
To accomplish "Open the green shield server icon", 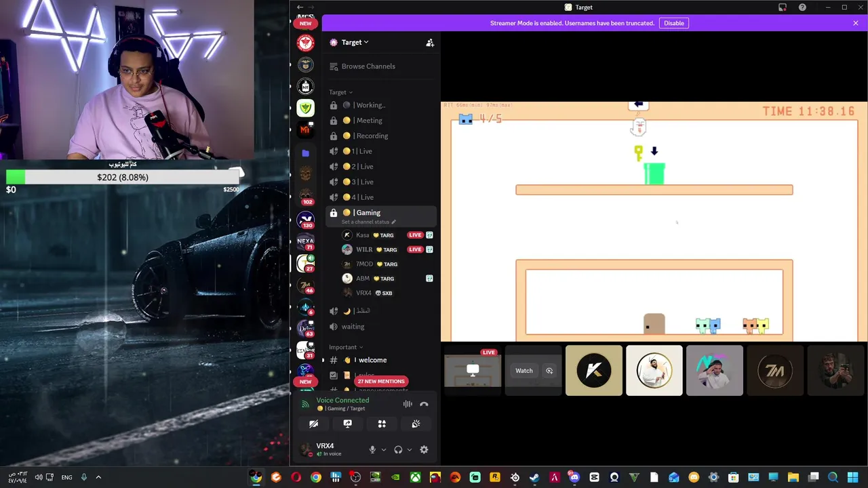I will (306, 108).
